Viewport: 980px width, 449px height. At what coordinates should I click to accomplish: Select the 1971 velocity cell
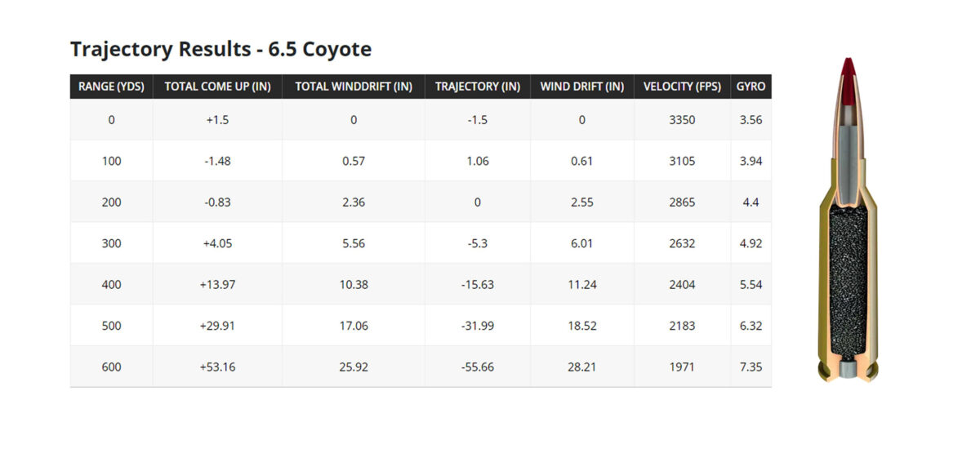coord(682,367)
